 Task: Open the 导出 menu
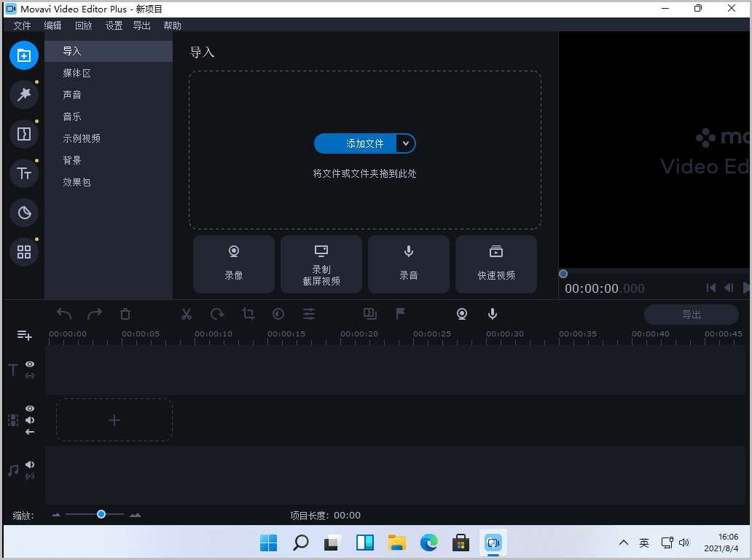(x=142, y=26)
